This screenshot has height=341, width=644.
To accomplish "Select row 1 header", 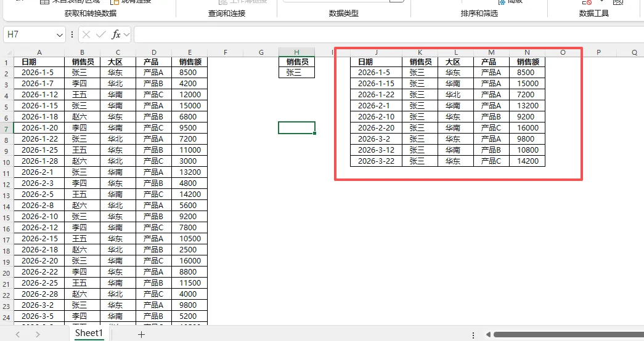I will (x=7, y=63).
